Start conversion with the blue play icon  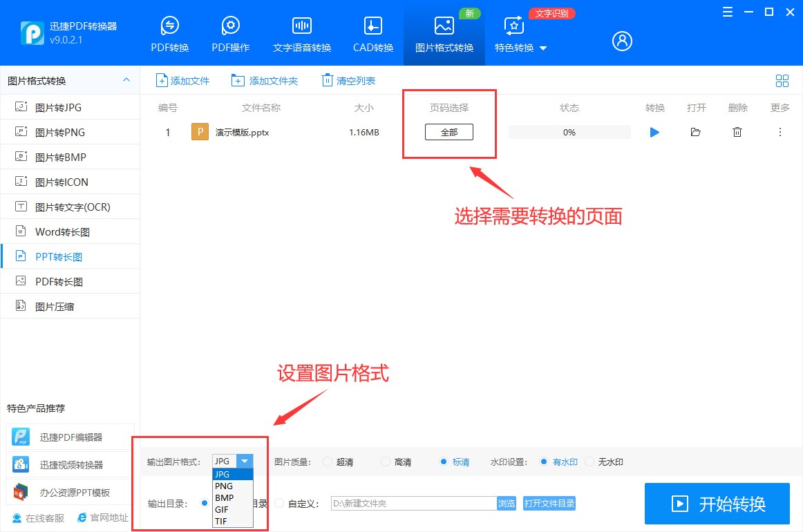(x=654, y=132)
